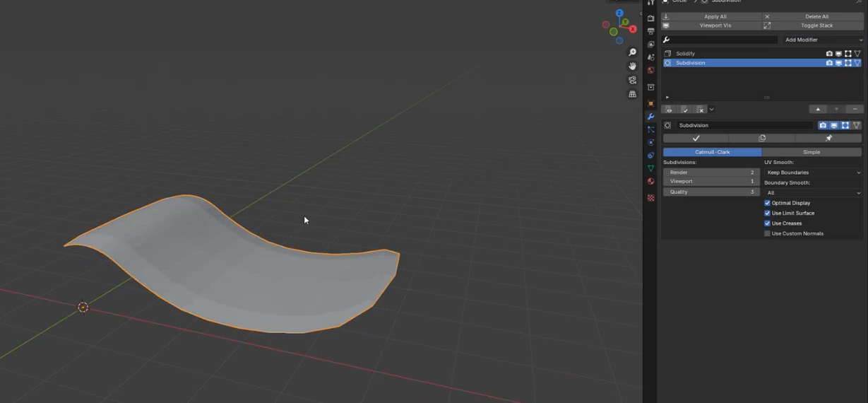This screenshot has width=868, height=403.
Task: Open the Render properties tab
Action: (650, 18)
